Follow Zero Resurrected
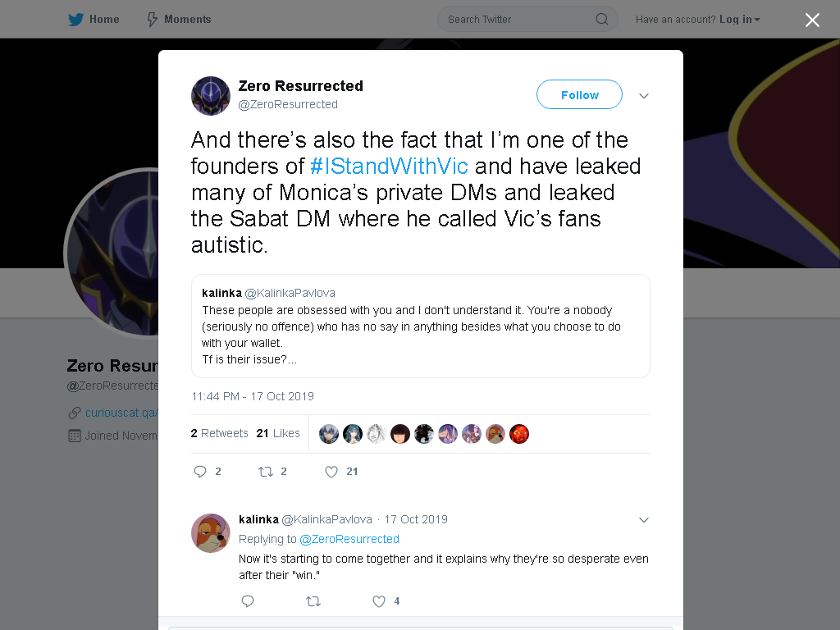Screen dimensions: 840x630 click(x=579, y=95)
